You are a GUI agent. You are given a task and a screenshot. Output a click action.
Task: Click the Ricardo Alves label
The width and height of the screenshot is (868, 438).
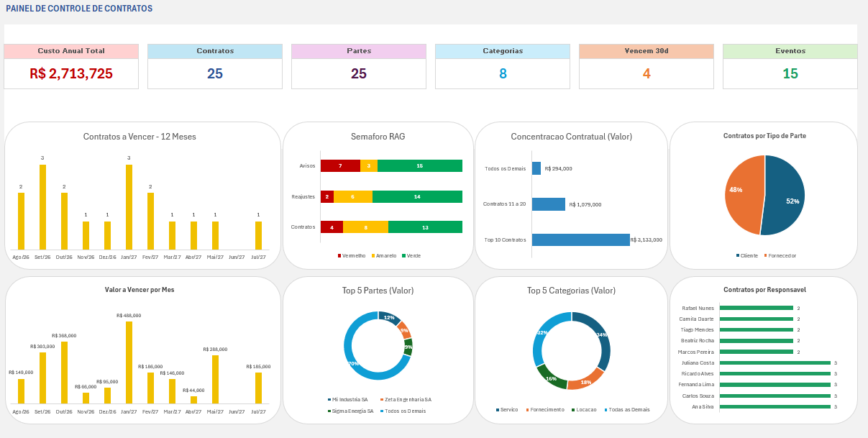point(698,374)
